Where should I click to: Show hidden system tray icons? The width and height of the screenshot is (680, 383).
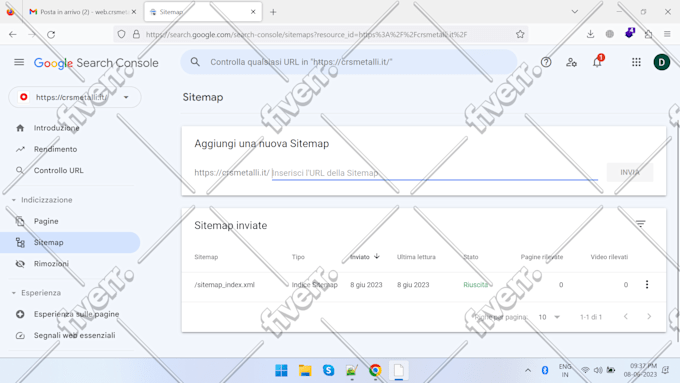pos(528,370)
